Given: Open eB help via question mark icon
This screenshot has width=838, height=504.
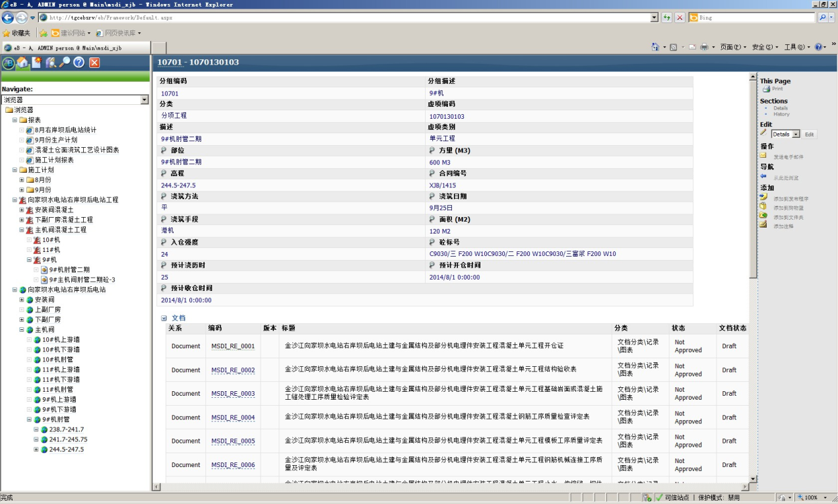Looking at the screenshot, I should point(79,63).
